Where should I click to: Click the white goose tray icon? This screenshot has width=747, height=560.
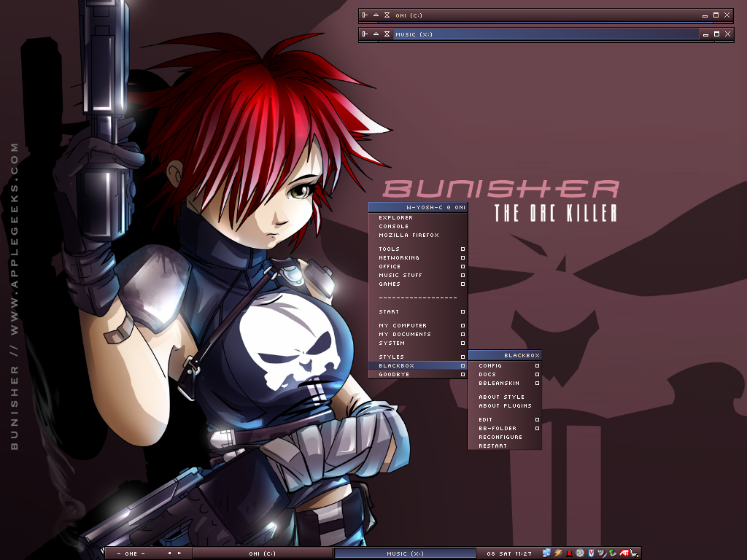[635, 553]
